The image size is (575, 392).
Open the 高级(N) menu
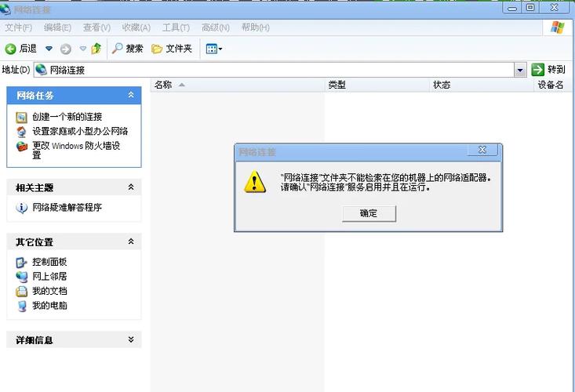point(215,27)
